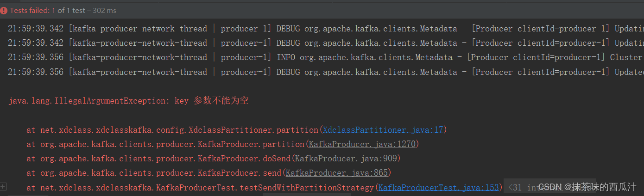This screenshot has height=196, width=644.
Task: Navigate to the KafkaProducer.java:865 link
Action: [x=336, y=173]
